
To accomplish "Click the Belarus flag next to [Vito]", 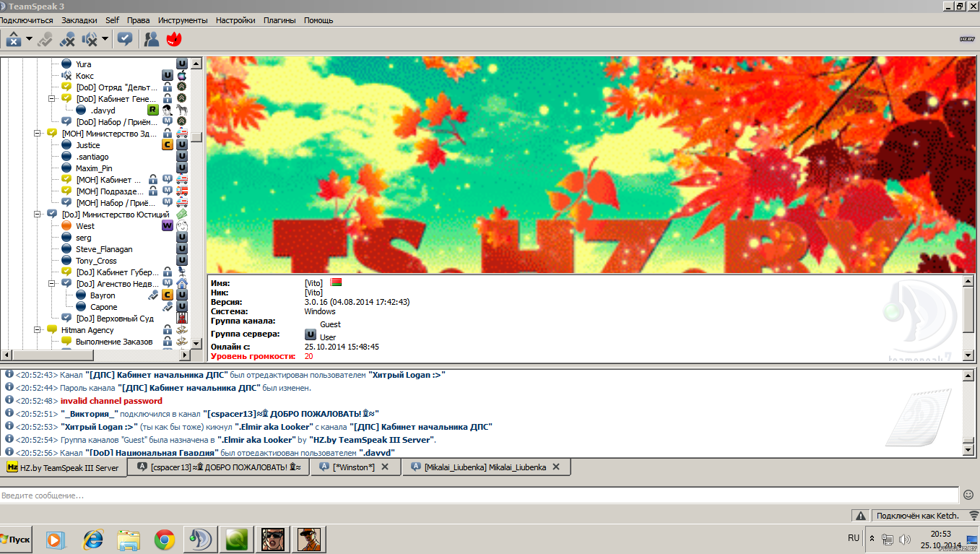I will coord(336,282).
